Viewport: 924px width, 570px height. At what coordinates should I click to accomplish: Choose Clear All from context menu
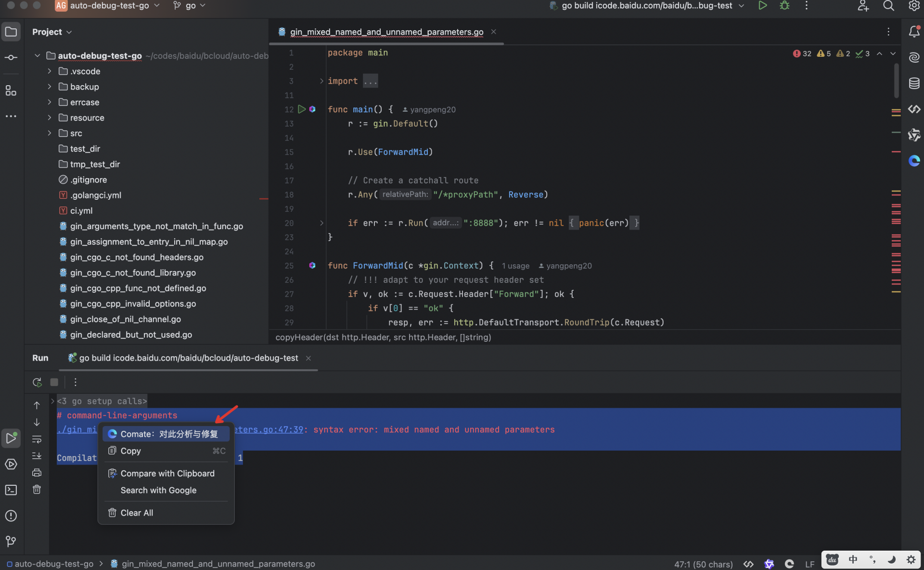click(x=166, y=513)
